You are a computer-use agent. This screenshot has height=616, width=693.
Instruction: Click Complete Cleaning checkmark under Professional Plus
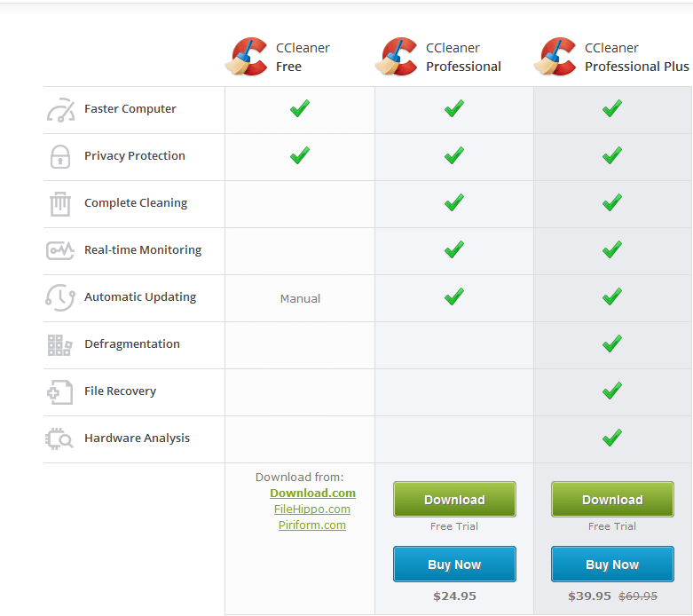pos(612,202)
